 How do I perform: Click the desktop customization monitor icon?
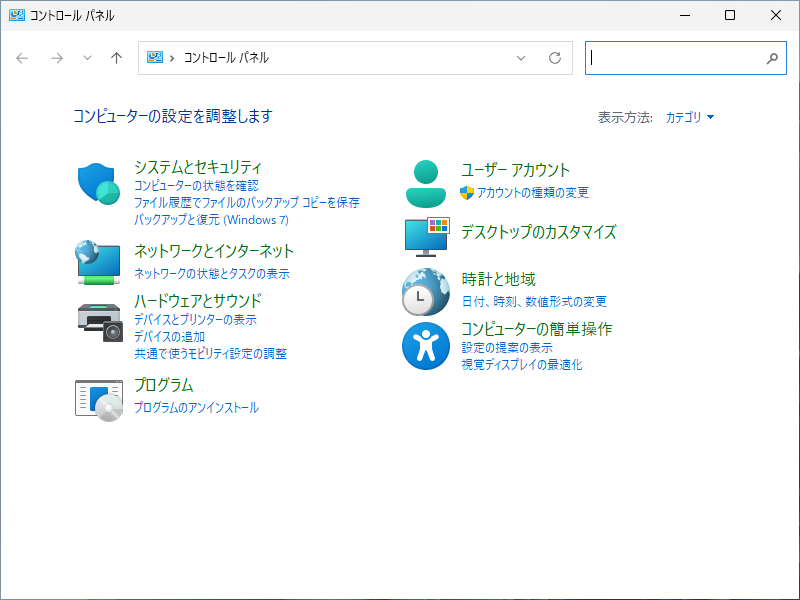click(x=427, y=236)
